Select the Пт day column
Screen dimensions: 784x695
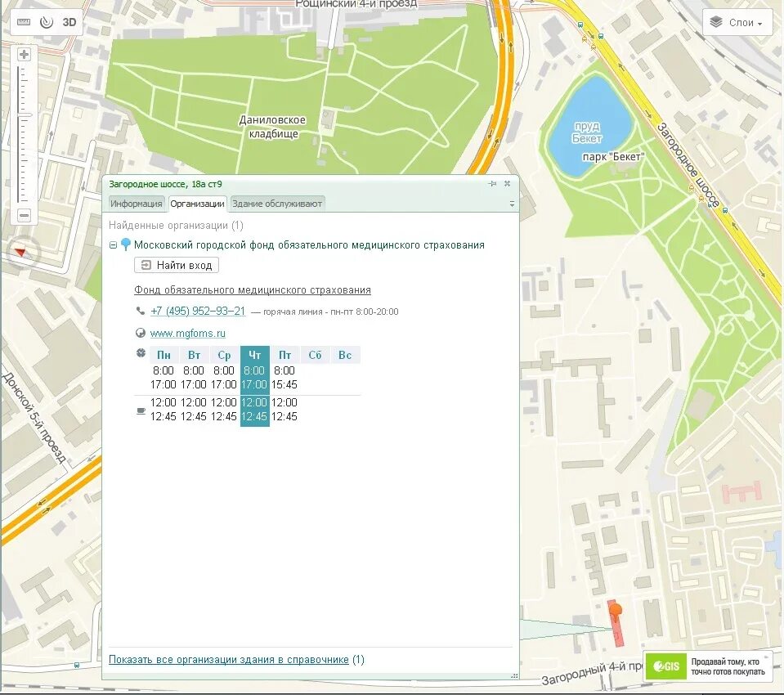click(284, 355)
